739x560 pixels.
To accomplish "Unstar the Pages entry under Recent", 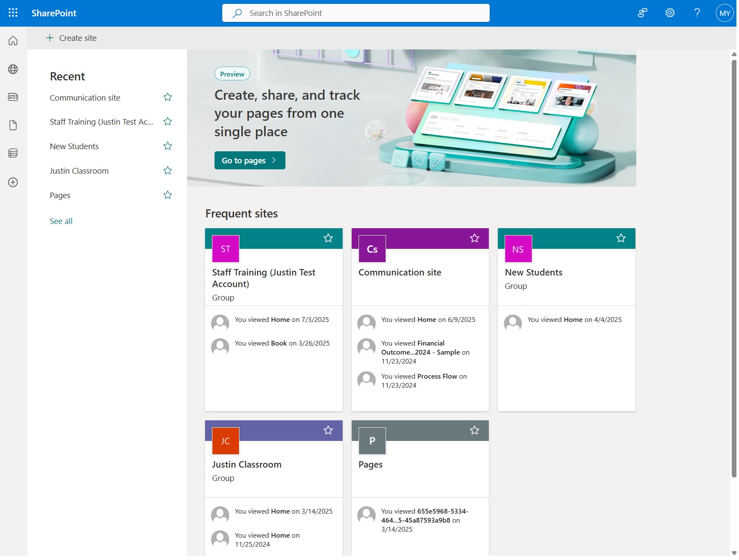I will 167,195.
